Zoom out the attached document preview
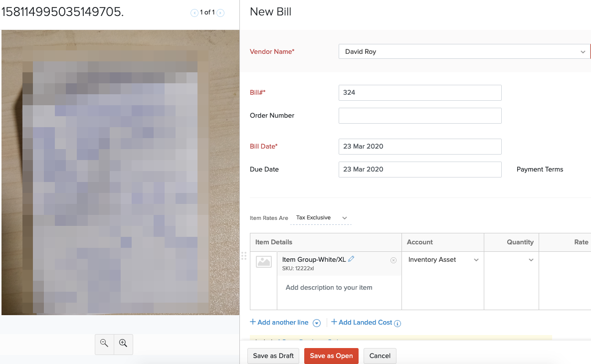 coord(104,343)
